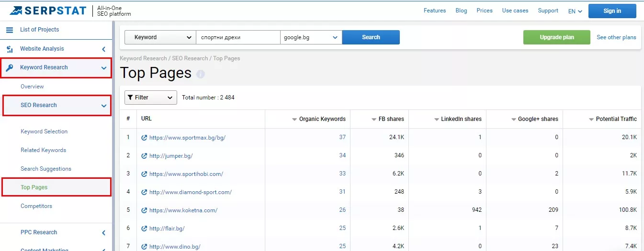The width and height of the screenshot is (644, 251).
Task: Change language with EN dropdown
Action: click(x=575, y=11)
